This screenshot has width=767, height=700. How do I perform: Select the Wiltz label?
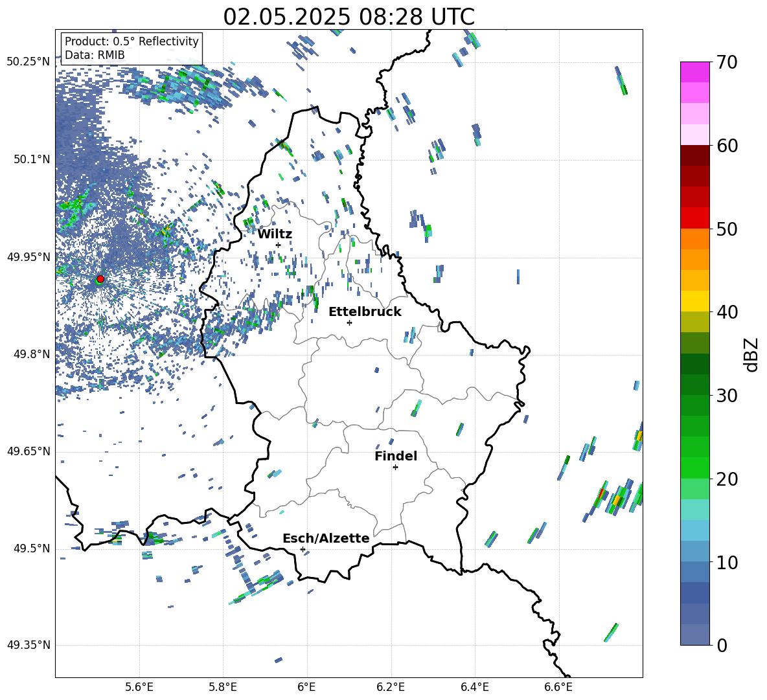pyautogui.click(x=275, y=234)
